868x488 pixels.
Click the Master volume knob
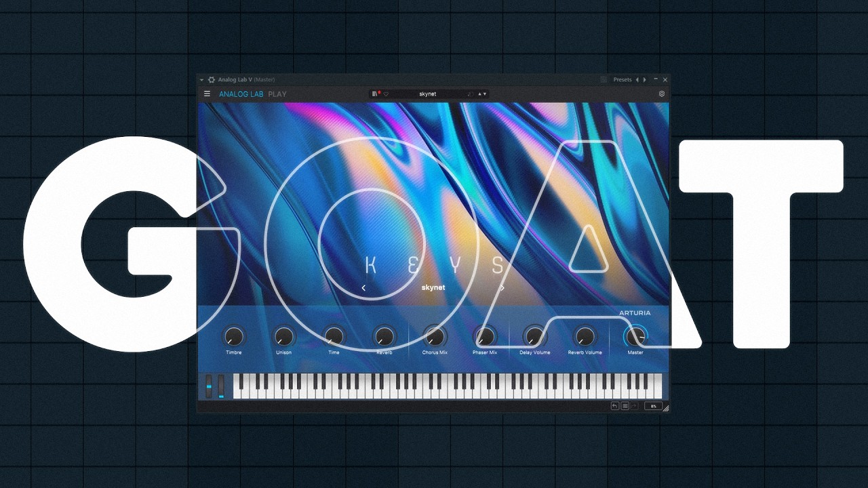(x=635, y=336)
